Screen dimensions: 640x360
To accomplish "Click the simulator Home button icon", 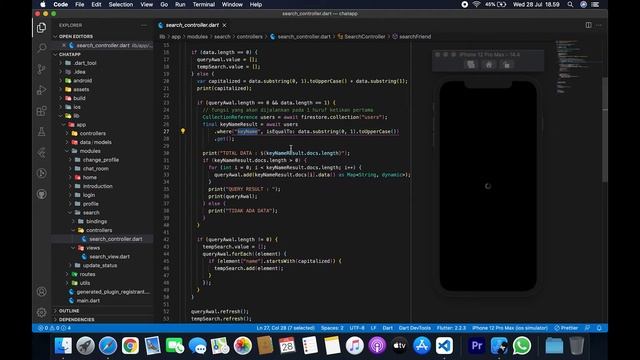I will pos(489,64).
